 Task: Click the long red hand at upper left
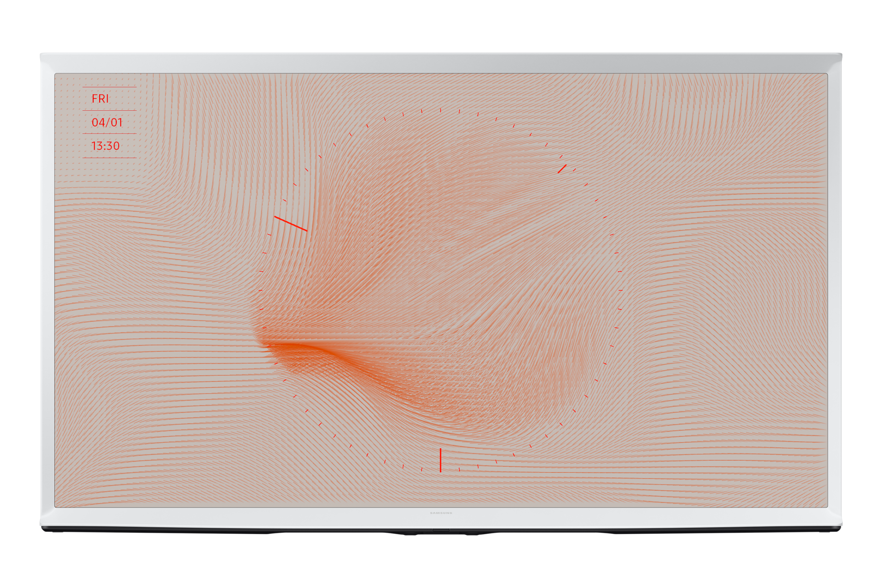[x=290, y=223]
